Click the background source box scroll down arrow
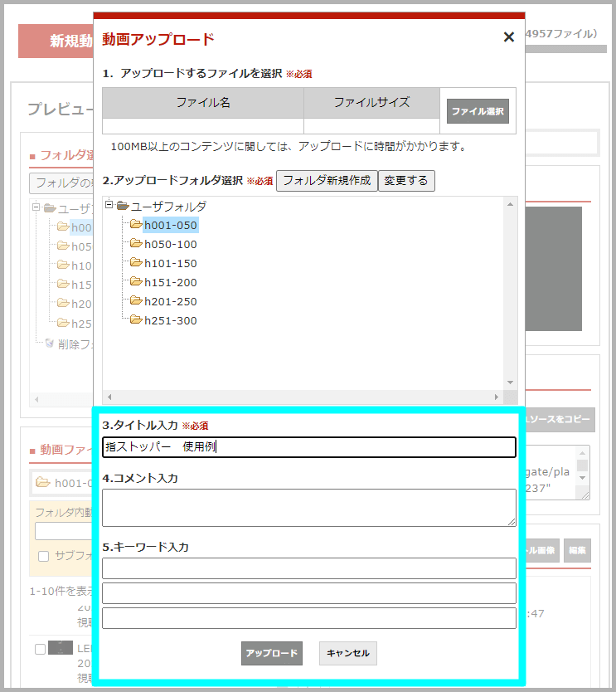Viewport: 616px width, 692px height. point(583,478)
